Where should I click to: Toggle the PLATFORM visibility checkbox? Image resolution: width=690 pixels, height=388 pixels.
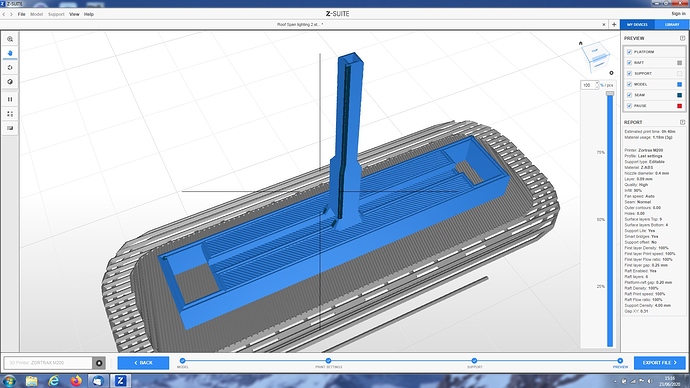(629, 52)
